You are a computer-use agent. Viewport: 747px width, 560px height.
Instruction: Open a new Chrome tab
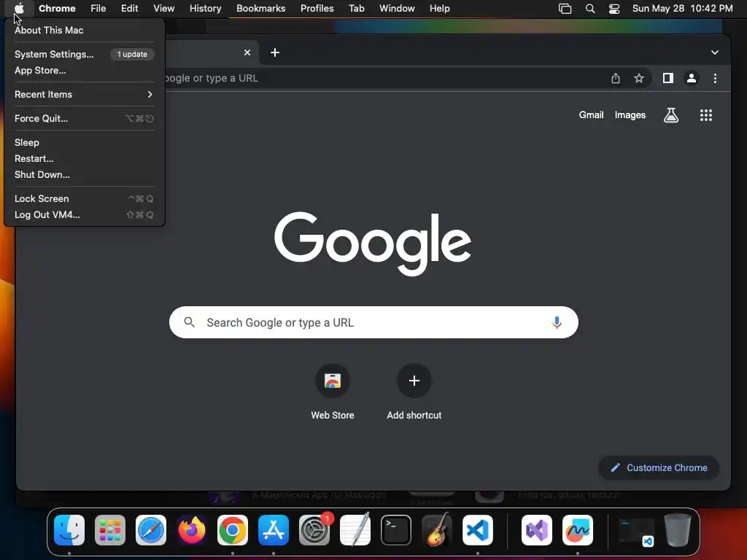coord(275,52)
